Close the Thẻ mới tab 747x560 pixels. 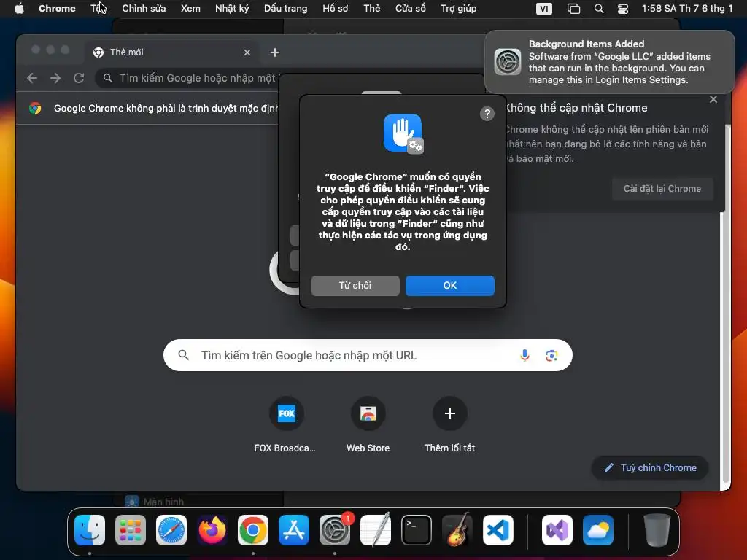[x=247, y=52]
